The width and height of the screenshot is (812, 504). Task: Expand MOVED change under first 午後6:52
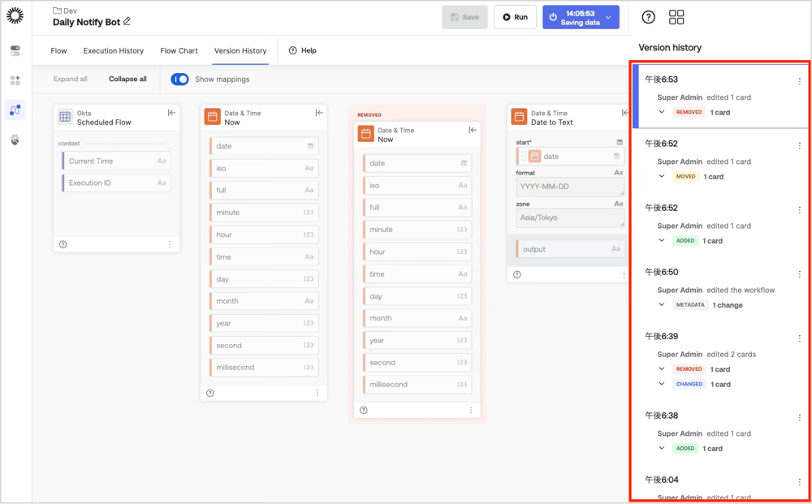pos(661,176)
